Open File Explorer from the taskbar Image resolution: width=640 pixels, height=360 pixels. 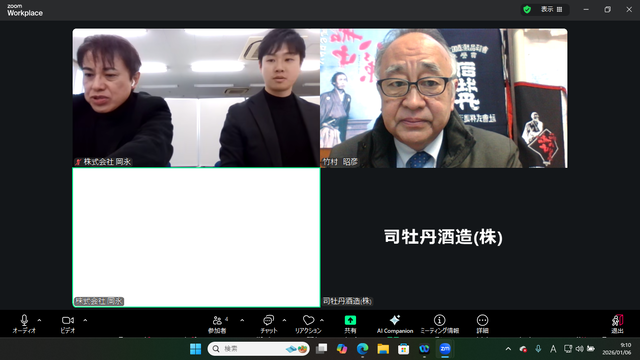(x=383, y=349)
